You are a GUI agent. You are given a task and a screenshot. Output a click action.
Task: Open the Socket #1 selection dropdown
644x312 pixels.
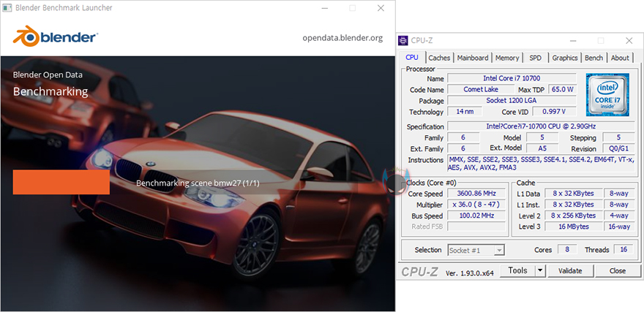(x=476, y=250)
